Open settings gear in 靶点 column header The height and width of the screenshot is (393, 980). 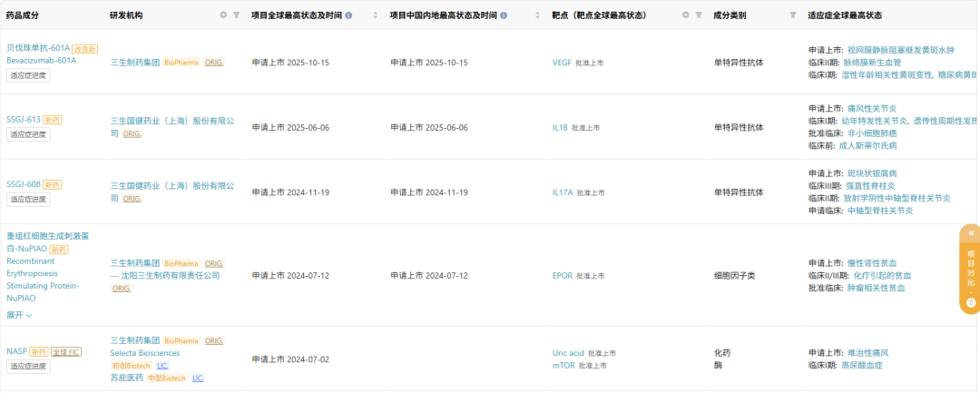[x=686, y=15]
